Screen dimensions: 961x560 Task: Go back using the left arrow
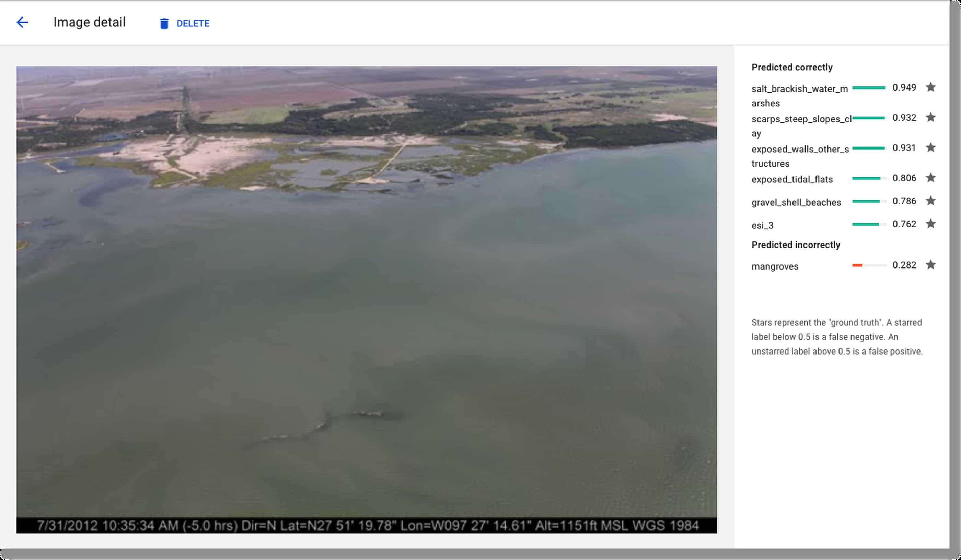pos(22,23)
